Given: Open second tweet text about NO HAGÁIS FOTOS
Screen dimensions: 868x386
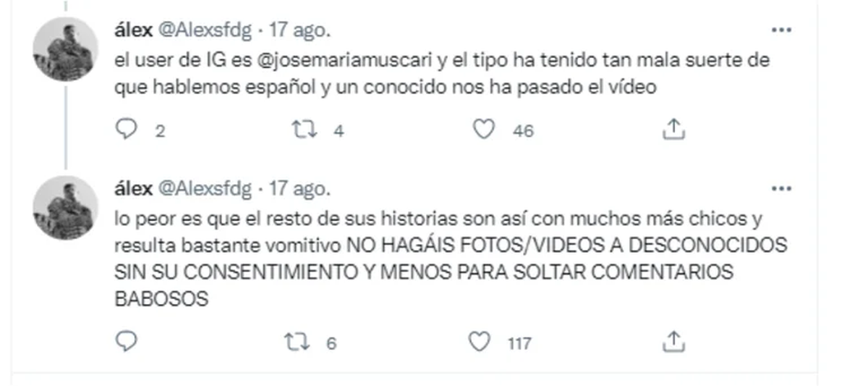Looking at the screenshot, I should 451,259.
